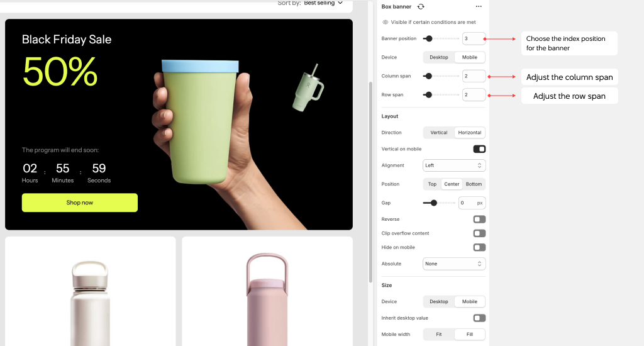
Task: Click the sync icon beside Box banner
Action: [421, 6]
